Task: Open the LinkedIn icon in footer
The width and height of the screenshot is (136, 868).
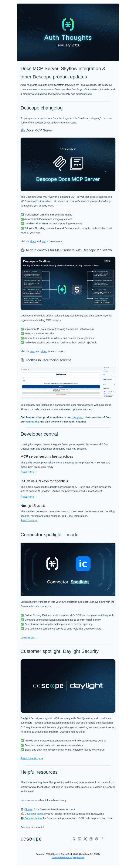Action: (80, 839)
